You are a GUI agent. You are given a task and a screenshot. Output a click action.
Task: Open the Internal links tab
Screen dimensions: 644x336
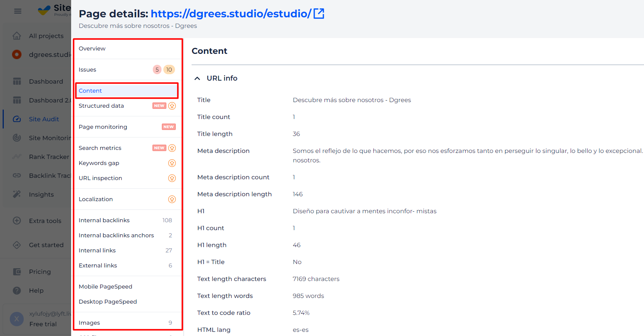[127, 250]
